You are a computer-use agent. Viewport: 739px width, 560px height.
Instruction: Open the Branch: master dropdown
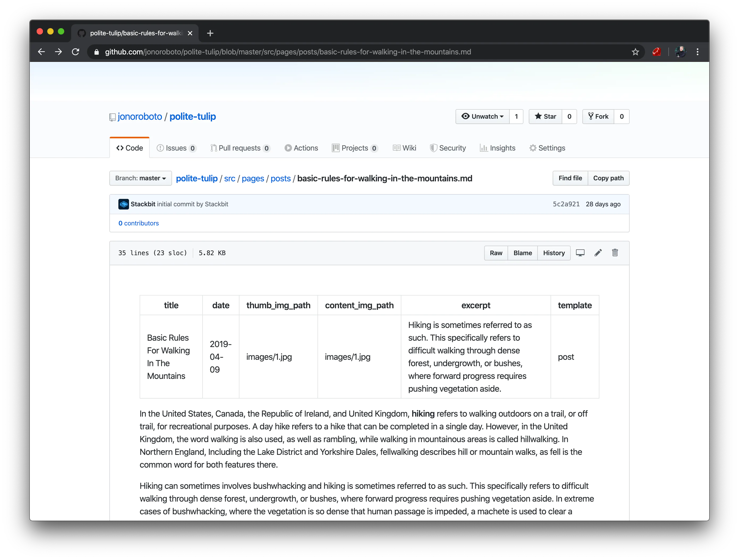coord(140,178)
